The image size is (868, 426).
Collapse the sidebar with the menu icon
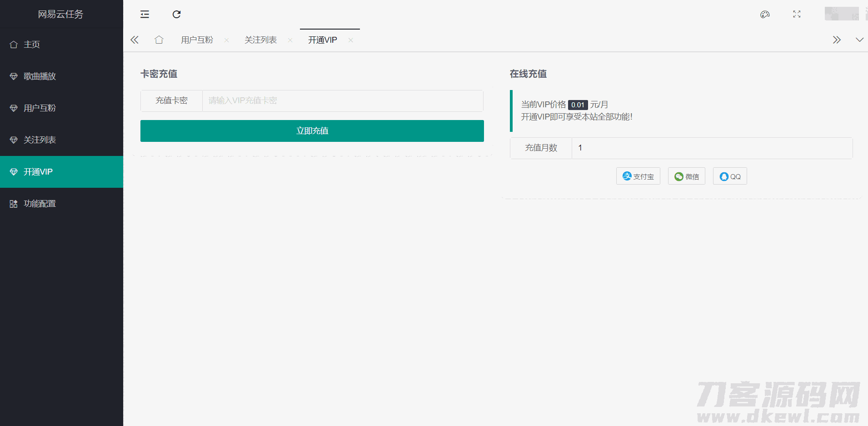click(145, 15)
